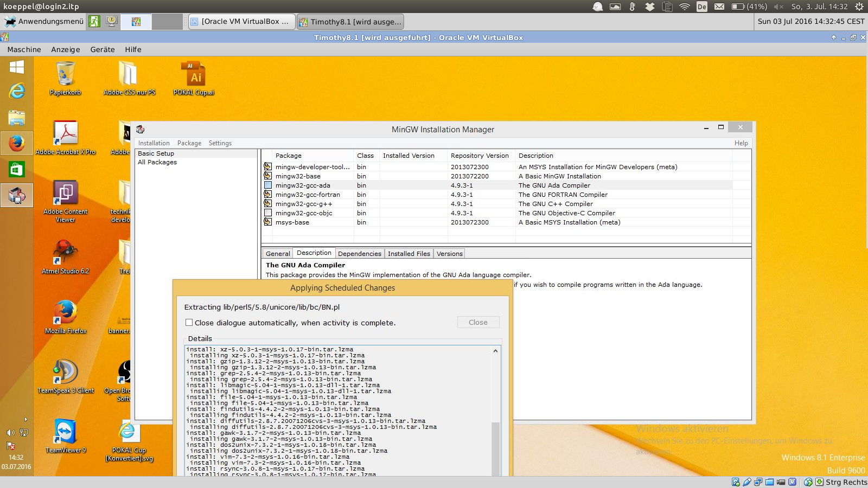Open the De keyboard layout indicator
This screenshot has height=488, width=868.
click(x=702, y=7)
